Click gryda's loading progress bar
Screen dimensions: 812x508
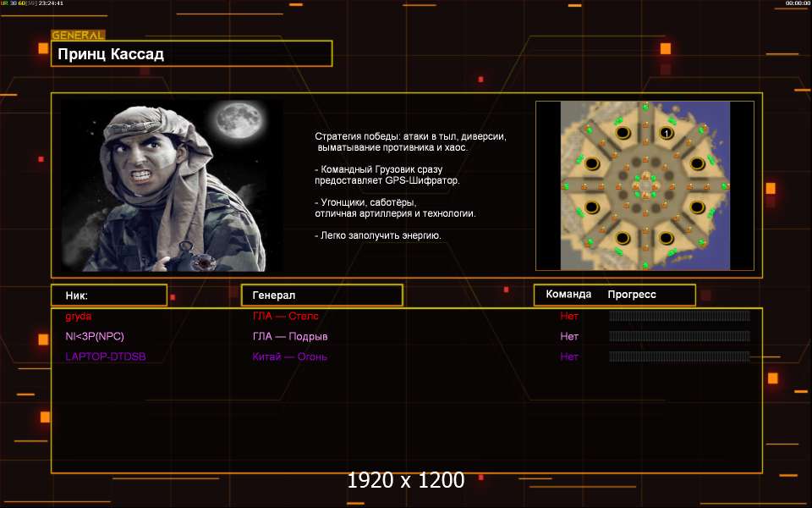click(679, 317)
